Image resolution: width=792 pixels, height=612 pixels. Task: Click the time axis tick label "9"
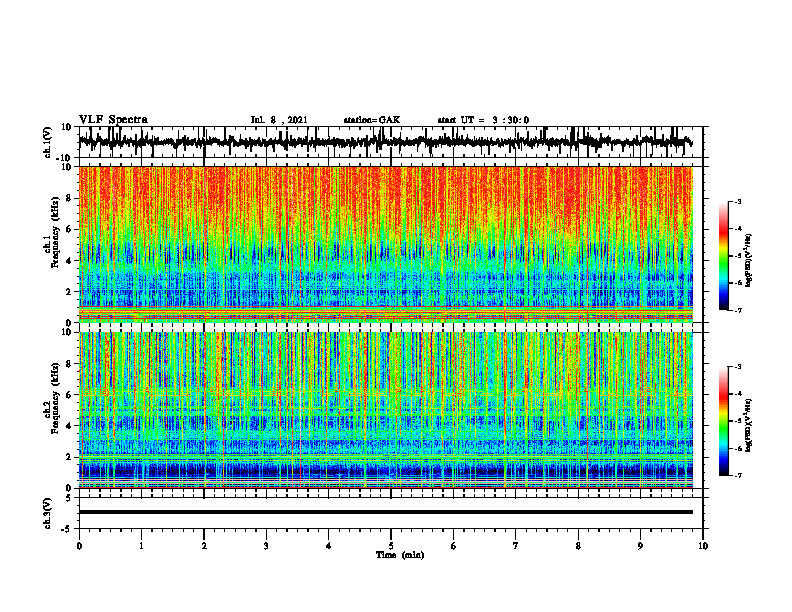tap(640, 546)
